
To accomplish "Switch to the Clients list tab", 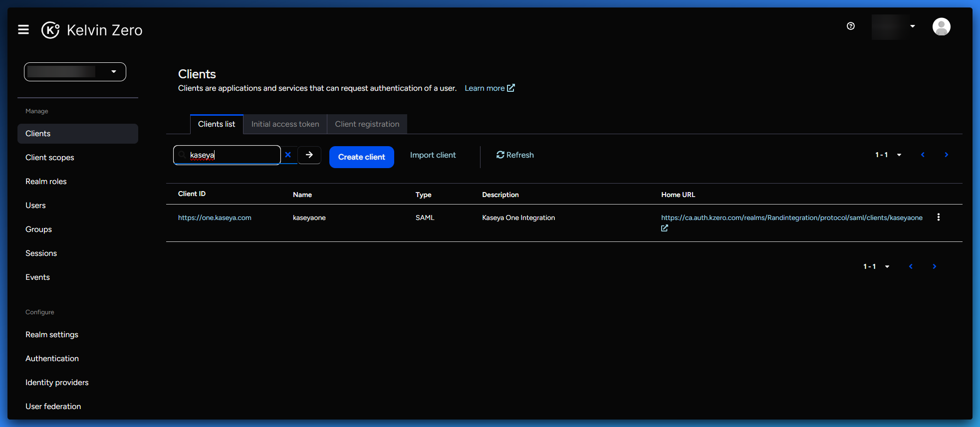I will [x=217, y=124].
